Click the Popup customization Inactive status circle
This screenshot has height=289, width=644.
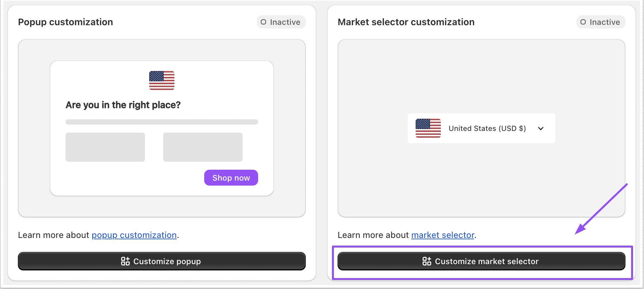pos(263,22)
